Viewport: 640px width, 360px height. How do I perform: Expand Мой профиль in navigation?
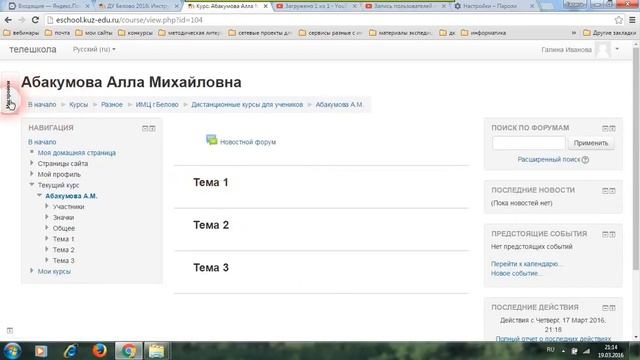[x=31, y=174]
